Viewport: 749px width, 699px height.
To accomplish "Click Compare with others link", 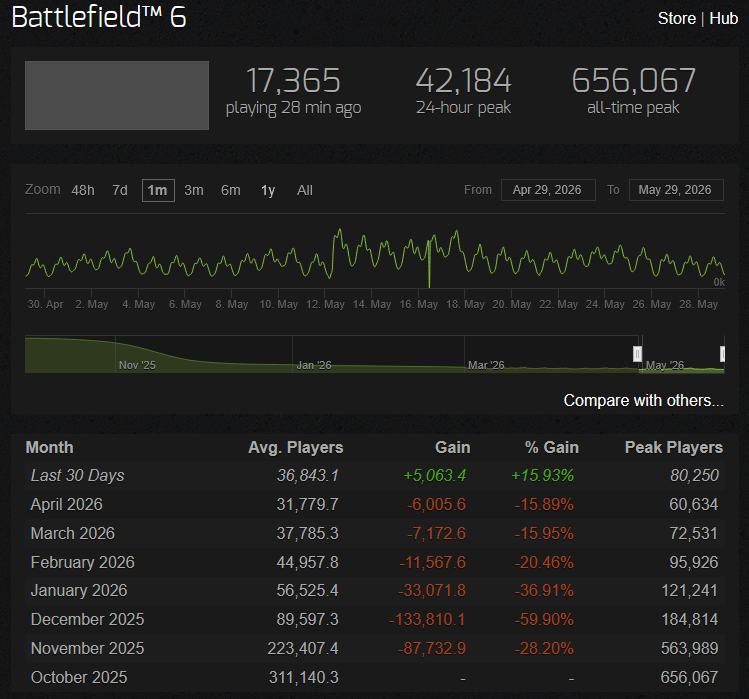I will click(643, 400).
